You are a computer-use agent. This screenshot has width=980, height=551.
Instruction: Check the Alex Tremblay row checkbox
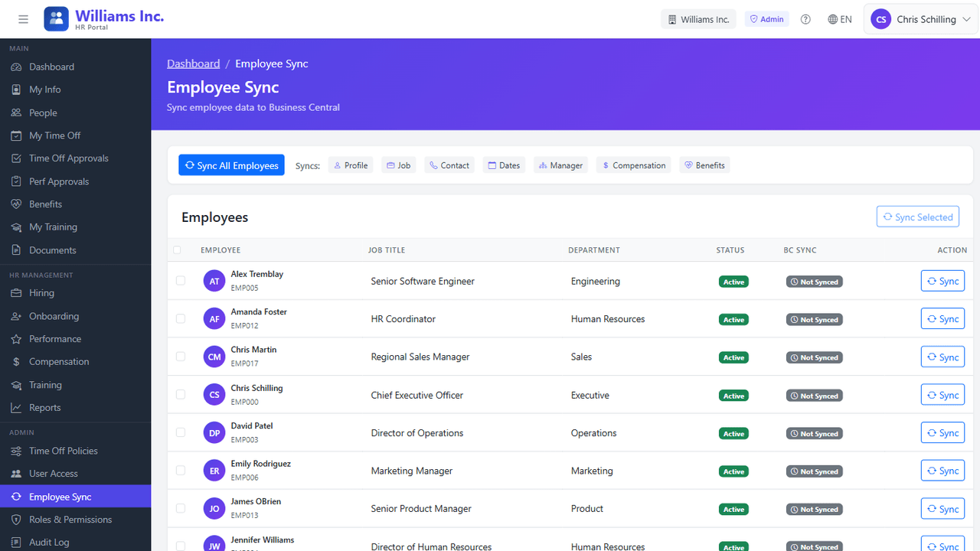pos(181,281)
